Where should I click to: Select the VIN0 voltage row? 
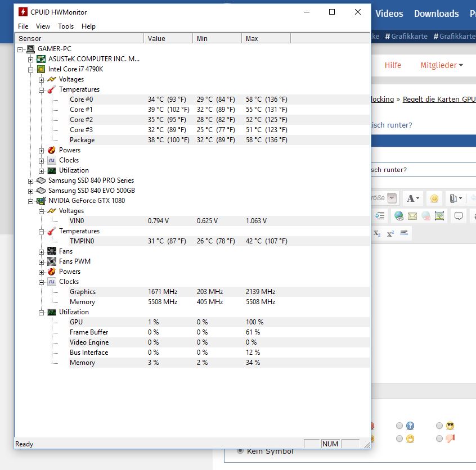coord(219,221)
